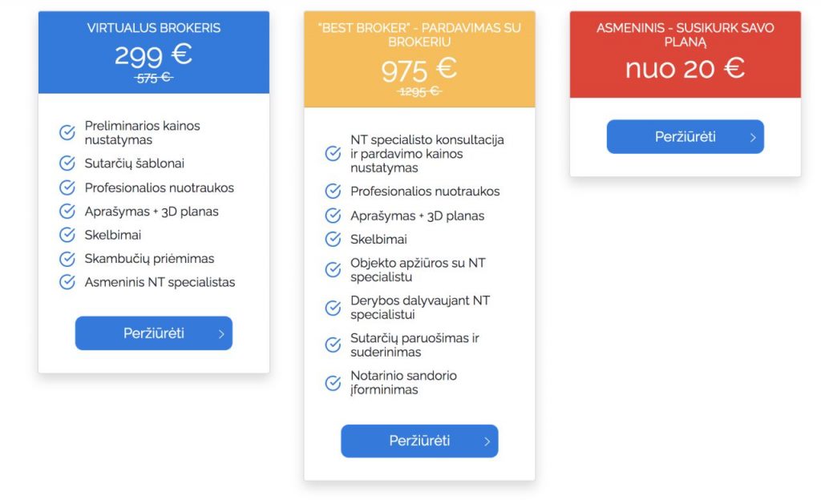Click checkmark icon by Asmeninis NT specialistas
Image resolution: width=821 pixels, height=504 pixels.
pos(67,282)
